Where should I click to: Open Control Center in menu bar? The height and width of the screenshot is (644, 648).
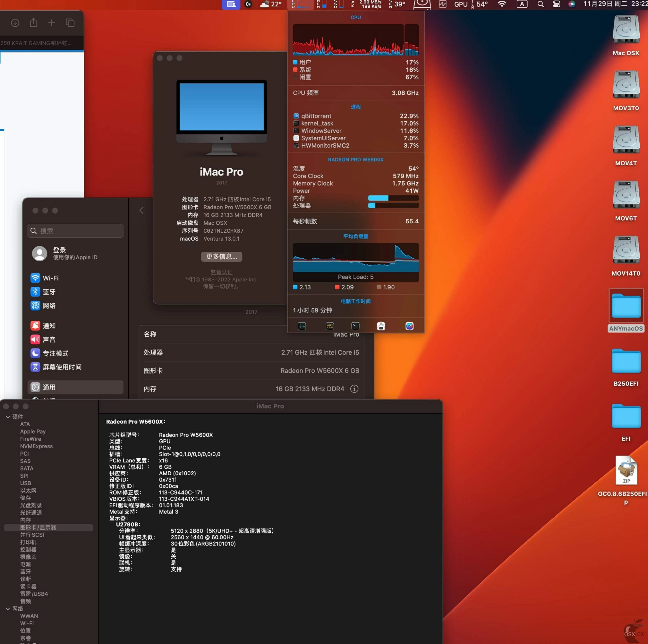(x=556, y=4)
